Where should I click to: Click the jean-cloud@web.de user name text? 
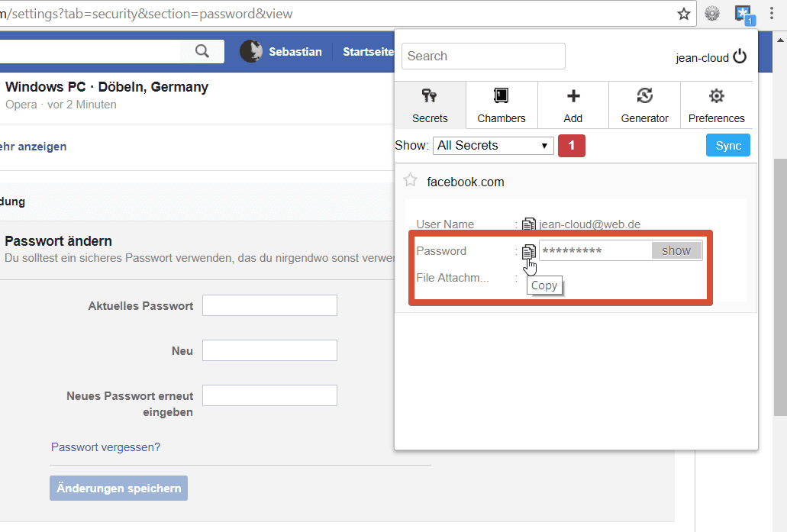(x=590, y=224)
